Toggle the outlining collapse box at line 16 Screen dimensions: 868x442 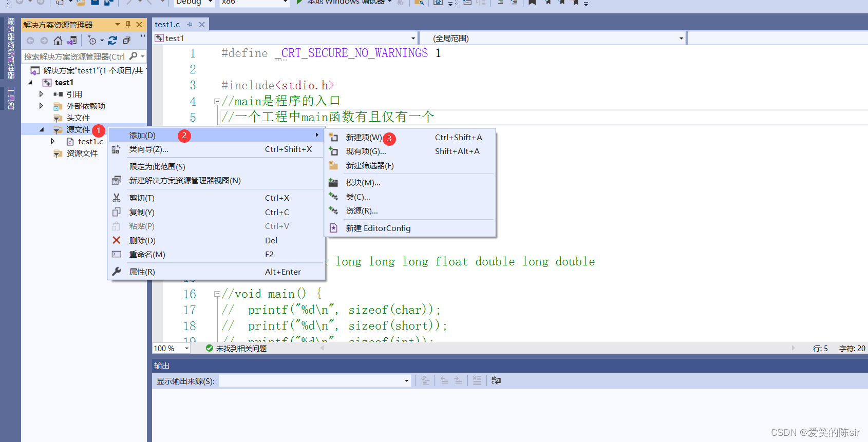(x=217, y=294)
